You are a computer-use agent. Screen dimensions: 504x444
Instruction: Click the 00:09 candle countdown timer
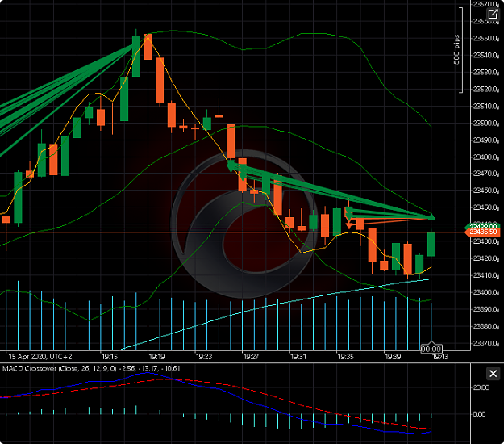[431, 350]
